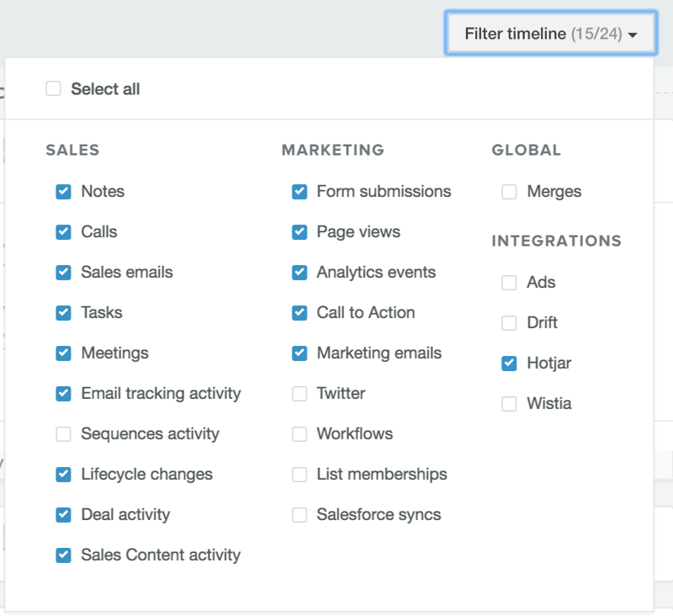Turn off the Deal activity checkbox
Screen dimensions: 673x616
[64, 515]
